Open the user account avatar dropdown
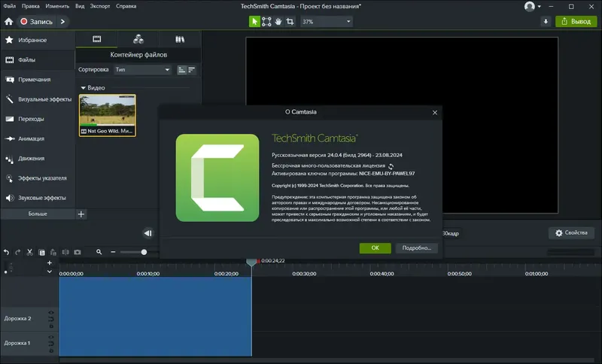 click(533, 7)
